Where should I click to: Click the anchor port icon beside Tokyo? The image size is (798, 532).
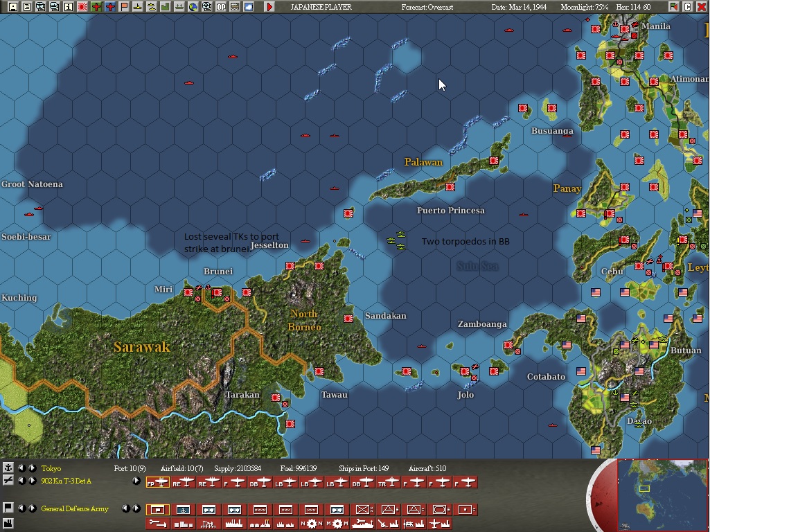click(8, 468)
